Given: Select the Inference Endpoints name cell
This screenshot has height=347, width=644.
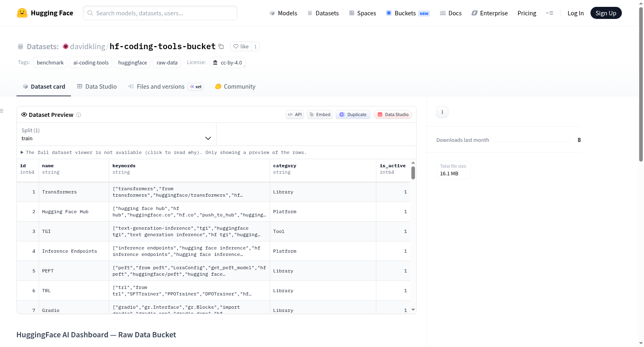Looking at the screenshot, I should point(74,251).
